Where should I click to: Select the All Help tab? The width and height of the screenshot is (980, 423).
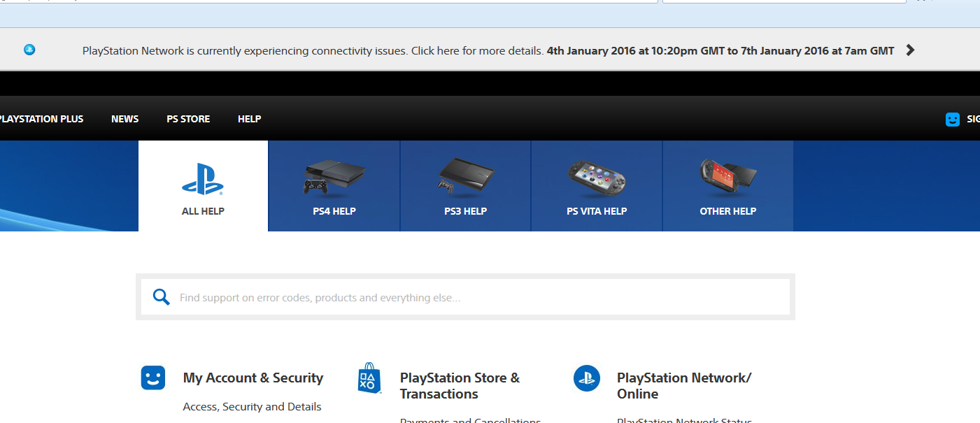203,186
